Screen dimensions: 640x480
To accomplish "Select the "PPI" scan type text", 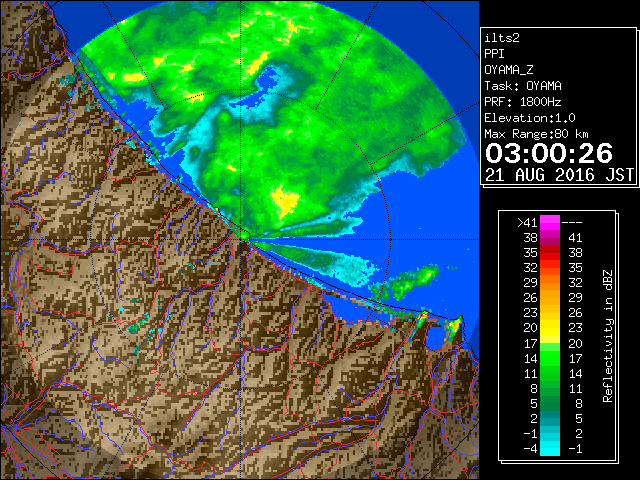I will pos(494,54).
